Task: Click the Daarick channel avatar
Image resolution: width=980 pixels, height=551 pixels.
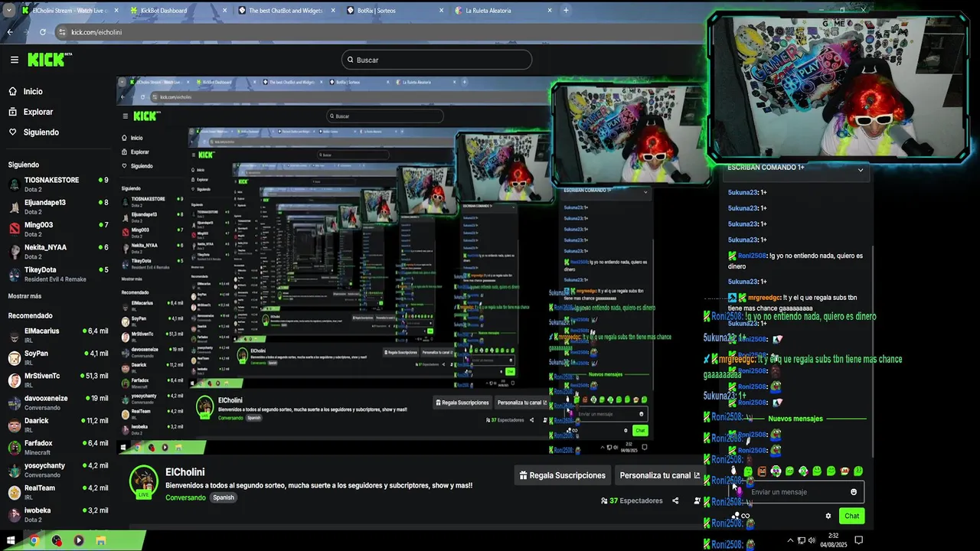Action: coord(14,425)
